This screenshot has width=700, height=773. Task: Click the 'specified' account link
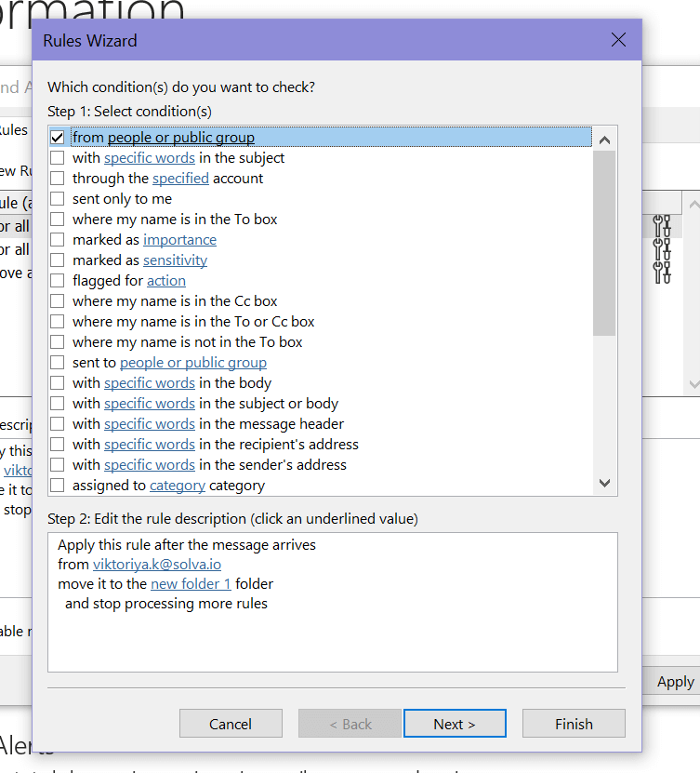180,179
